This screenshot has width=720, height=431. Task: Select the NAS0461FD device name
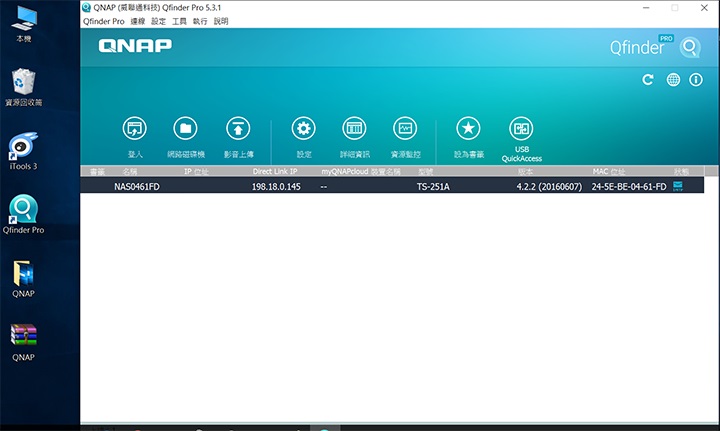tap(137, 186)
